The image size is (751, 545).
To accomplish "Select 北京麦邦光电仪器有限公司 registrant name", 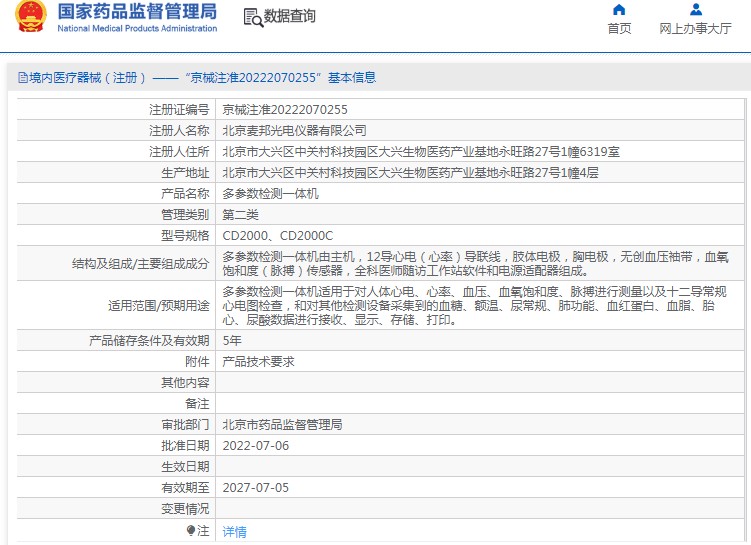I will (294, 130).
